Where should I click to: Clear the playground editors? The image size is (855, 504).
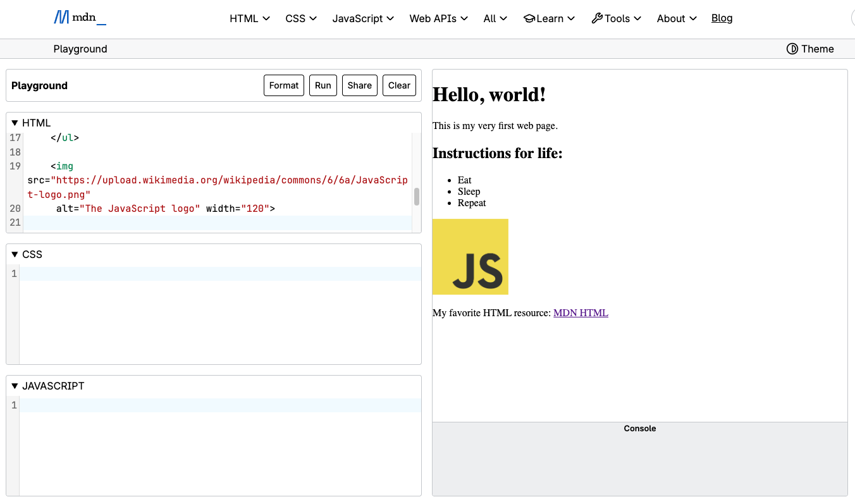click(399, 85)
